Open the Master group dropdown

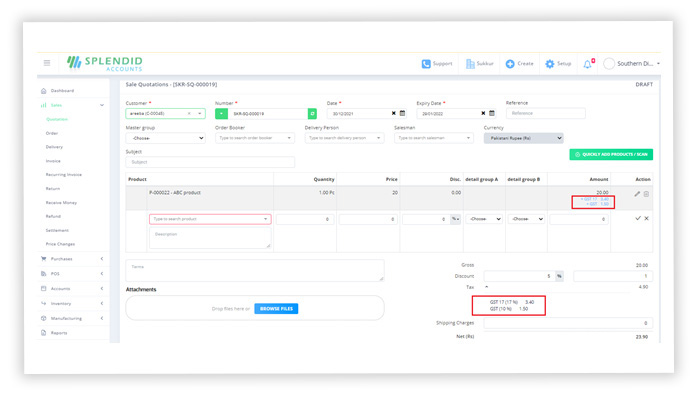click(x=165, y=138)
